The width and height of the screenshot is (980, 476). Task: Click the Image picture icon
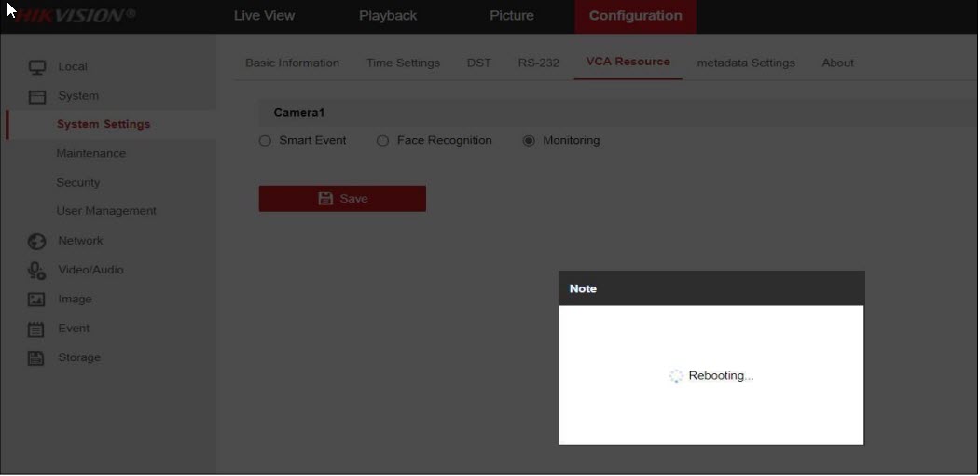pos(37,300)
